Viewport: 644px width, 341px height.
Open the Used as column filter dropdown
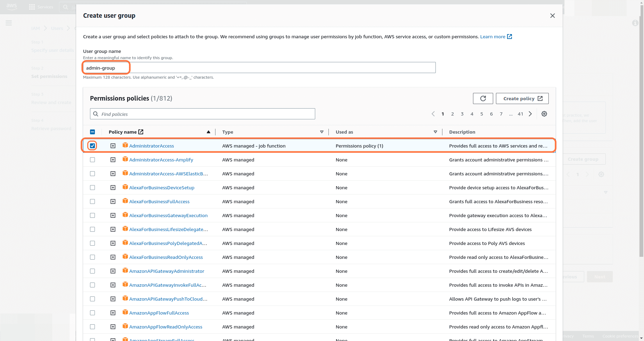click(435, 132)
